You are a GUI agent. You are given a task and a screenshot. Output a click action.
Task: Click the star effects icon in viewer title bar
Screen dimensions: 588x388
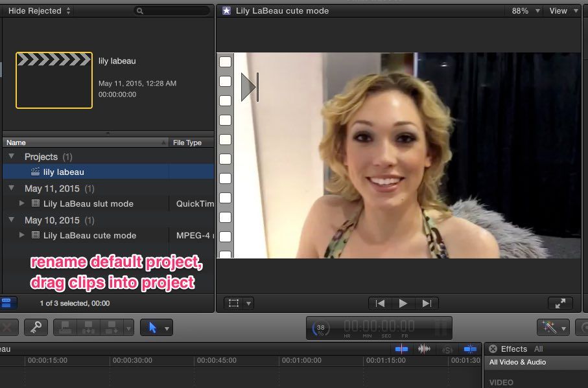pos(226,10)
